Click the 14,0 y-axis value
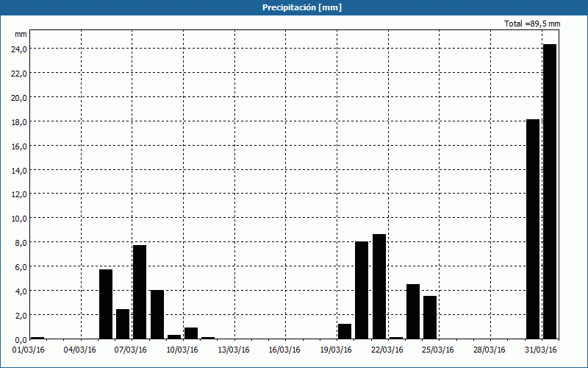Screen dimensions: 588x368 (x=19, y=171)
